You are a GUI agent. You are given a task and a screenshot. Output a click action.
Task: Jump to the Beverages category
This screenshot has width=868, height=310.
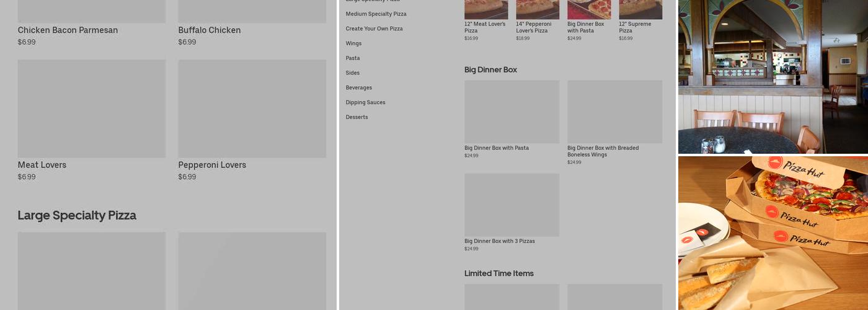[359, 87]
